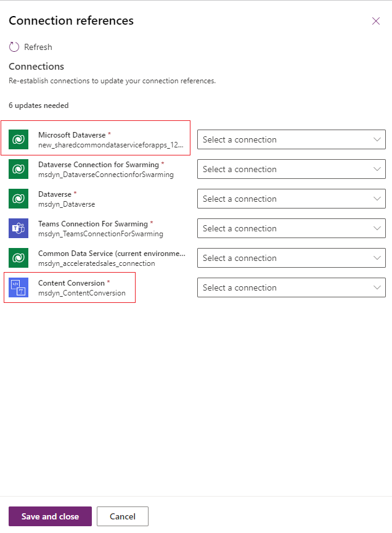This screenshot has width=392, height=533.
Task: Open connection picker for Teams Connection For Swarming
Action: point(291,228)
